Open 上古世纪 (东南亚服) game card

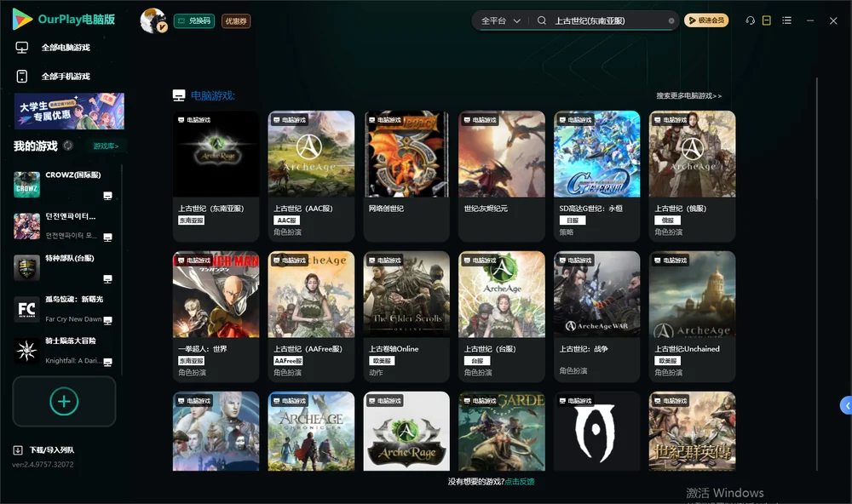coord(216,176)
